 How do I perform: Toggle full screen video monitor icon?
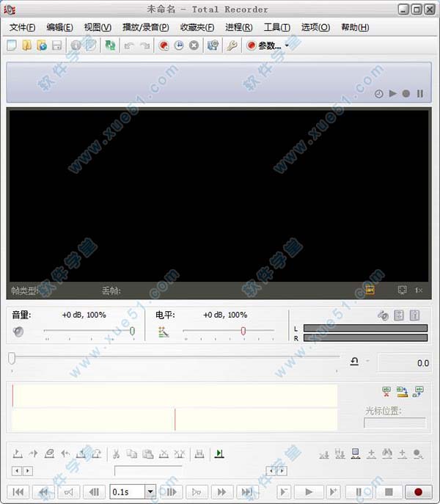coord(402,290)
